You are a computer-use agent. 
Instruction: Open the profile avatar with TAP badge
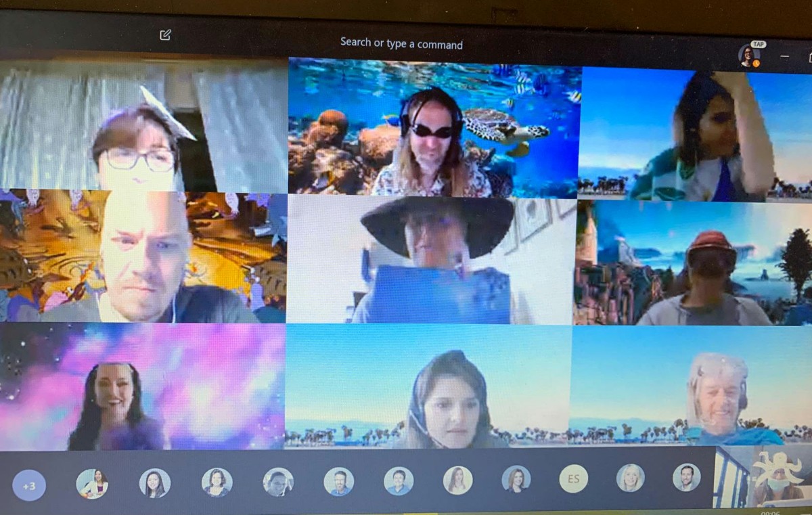(749, 55)
